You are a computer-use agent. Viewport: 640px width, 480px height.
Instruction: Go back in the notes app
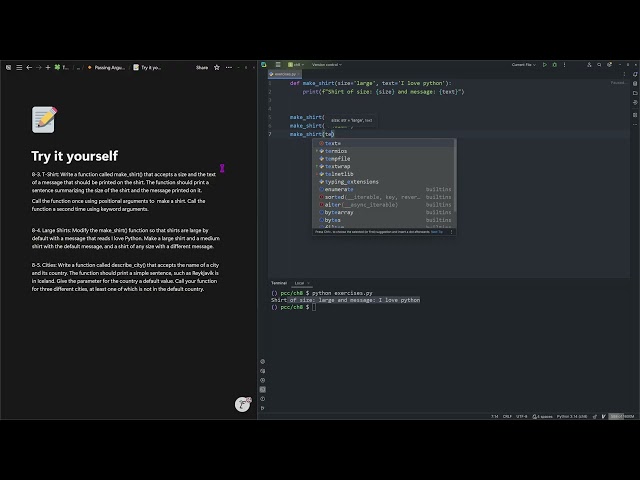(x=29, y=67)
